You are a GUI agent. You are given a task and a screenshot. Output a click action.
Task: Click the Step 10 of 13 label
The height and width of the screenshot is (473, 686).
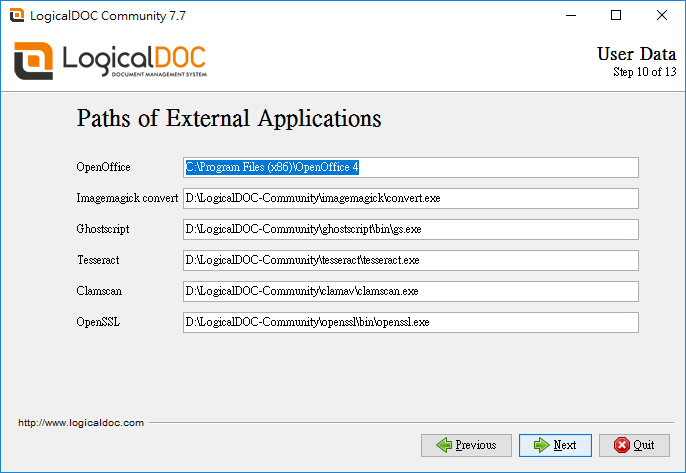[644, 72]
